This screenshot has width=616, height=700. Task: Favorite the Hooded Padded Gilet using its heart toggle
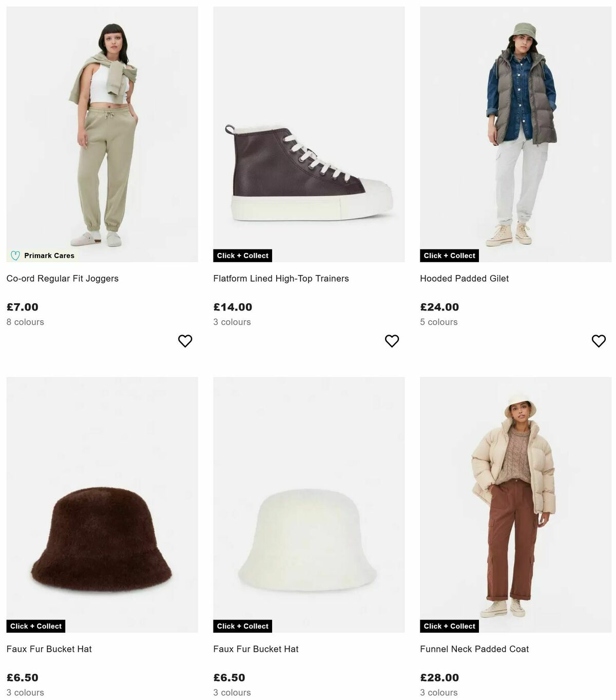tap(599, 340)
